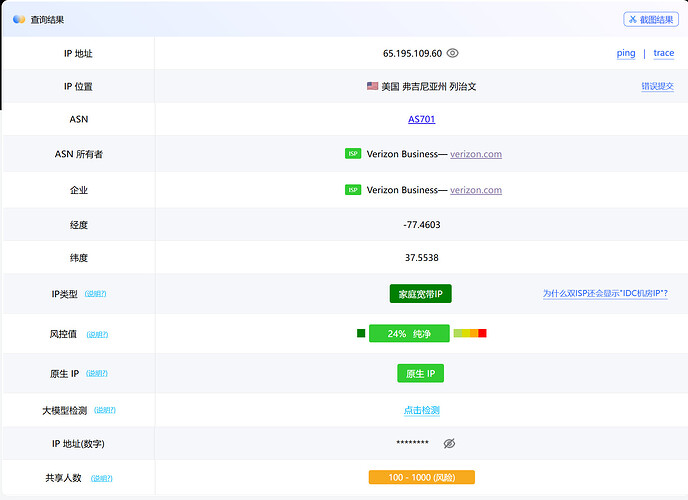The width and height of the screenshot is (688, 500).
Task: Open 说明 help beside IP类型
Action: click(95, 294)
